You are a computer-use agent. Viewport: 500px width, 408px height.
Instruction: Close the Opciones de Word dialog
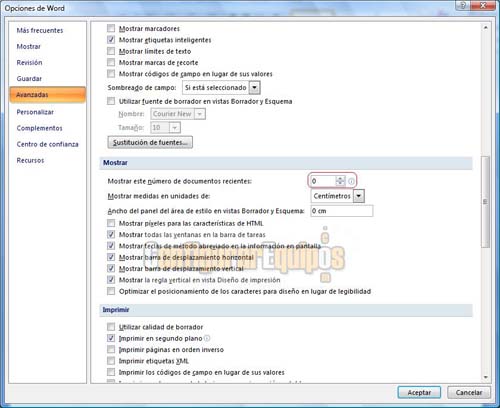[x=483, y=5]
